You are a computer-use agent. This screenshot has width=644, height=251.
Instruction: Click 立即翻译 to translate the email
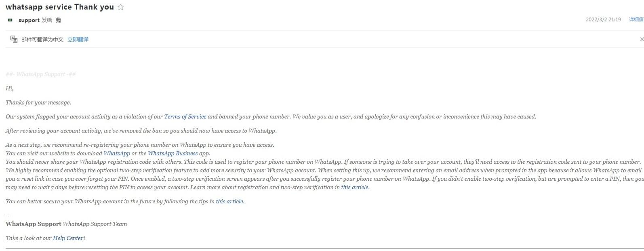tap(78, 39)
